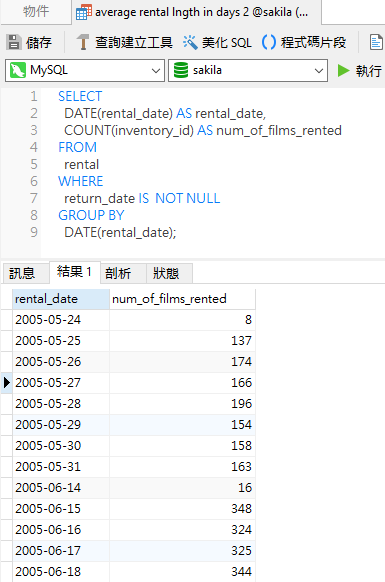Screen dimensions: 385x582
Task: Open the Code Snippet (程式碼片段) parentheses icon
Action: tap(269, 42)
